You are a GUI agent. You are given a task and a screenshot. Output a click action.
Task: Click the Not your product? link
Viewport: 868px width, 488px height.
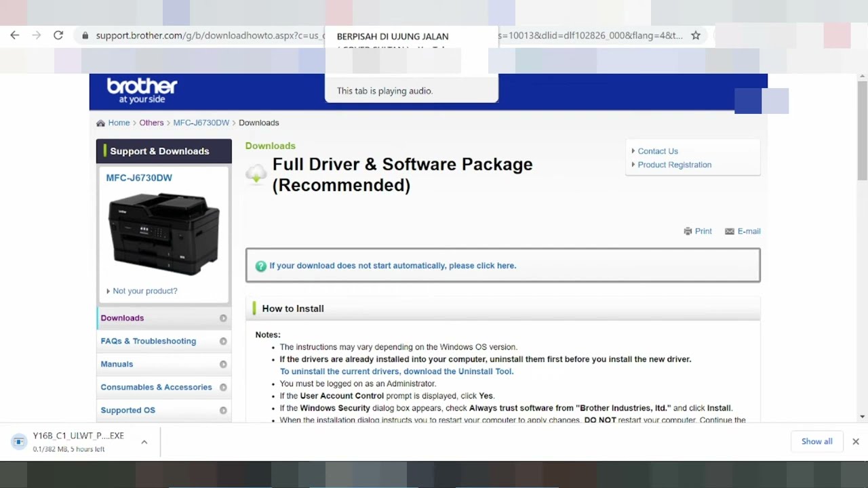click(x=145, y=291)
